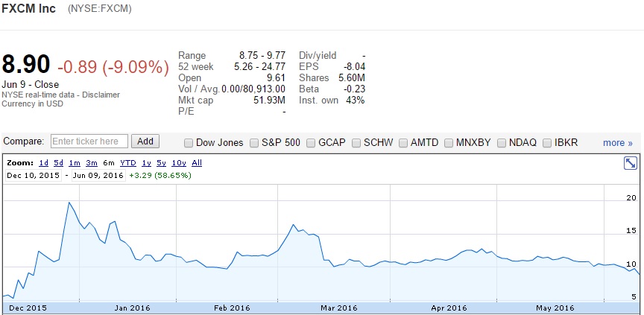
Task: Display All history zoom range
Action: 197,163
